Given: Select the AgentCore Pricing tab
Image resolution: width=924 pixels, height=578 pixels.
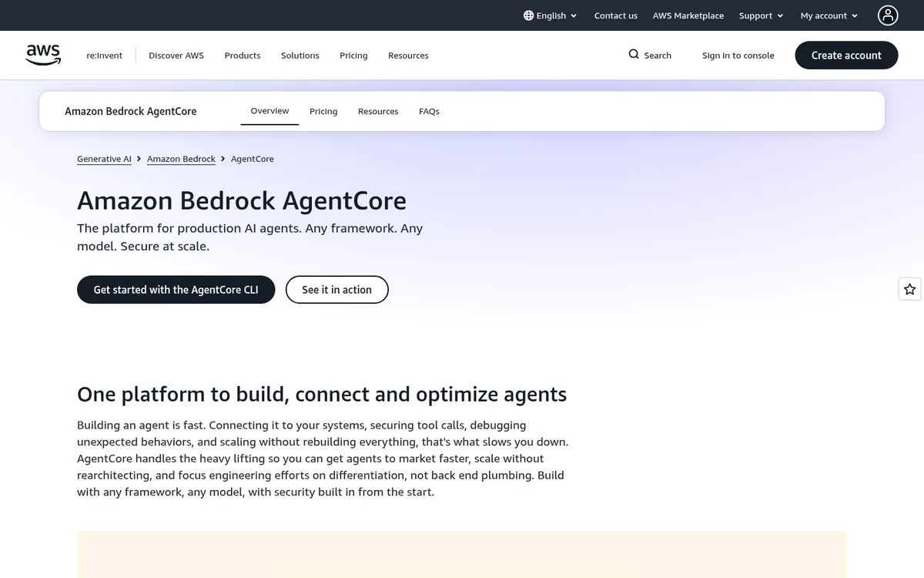Looking at the screenshot, I should [323, 112].
